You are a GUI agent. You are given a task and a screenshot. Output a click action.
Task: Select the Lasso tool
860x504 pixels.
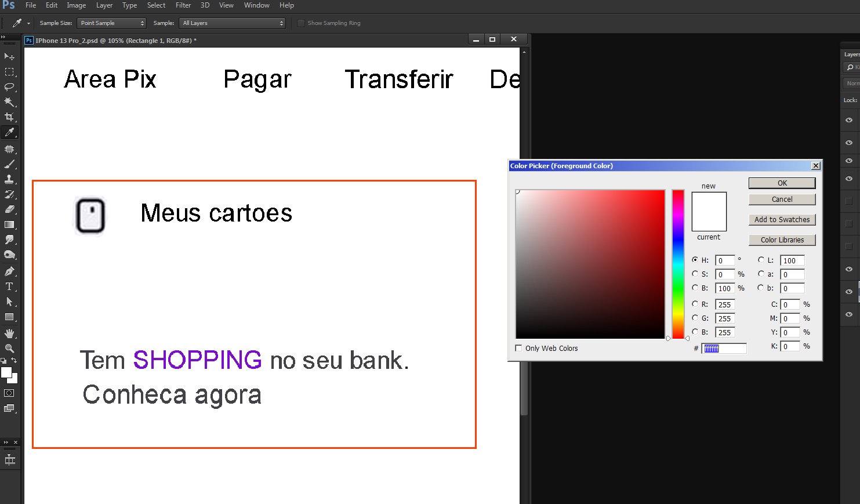[9, 87]
